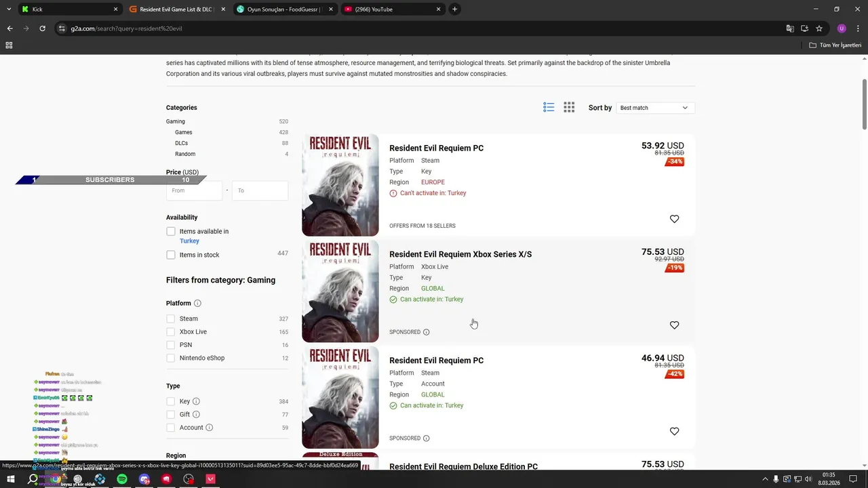The width and height of the screenshot is (868, 488).
Task: Open Spotify from the taskbar
Action: point(122,479)
